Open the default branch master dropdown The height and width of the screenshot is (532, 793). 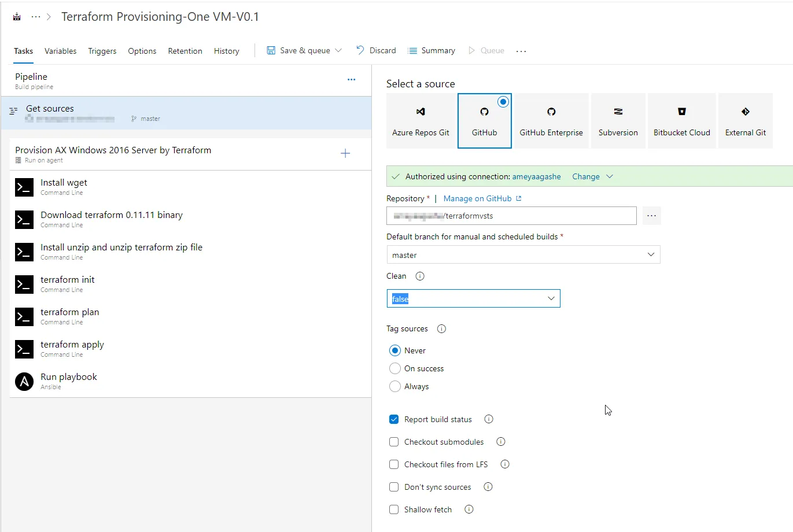[523, 254]
